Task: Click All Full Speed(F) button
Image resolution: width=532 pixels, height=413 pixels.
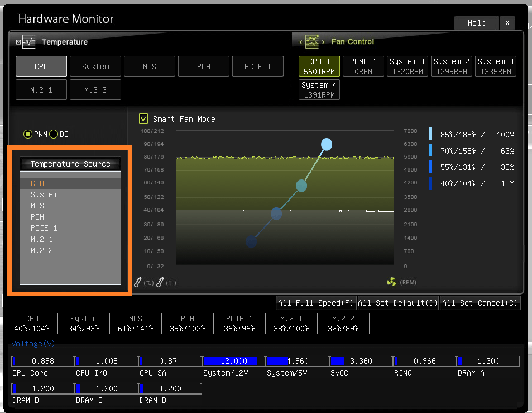Action: pyautogui.click(x=316, y=302)
